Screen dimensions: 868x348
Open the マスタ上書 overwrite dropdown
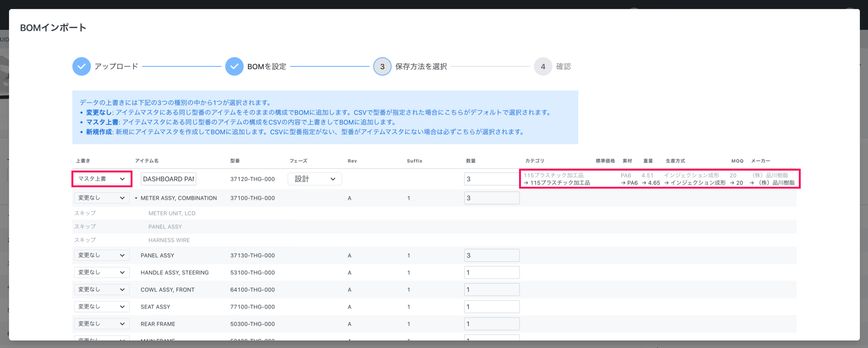102,179
